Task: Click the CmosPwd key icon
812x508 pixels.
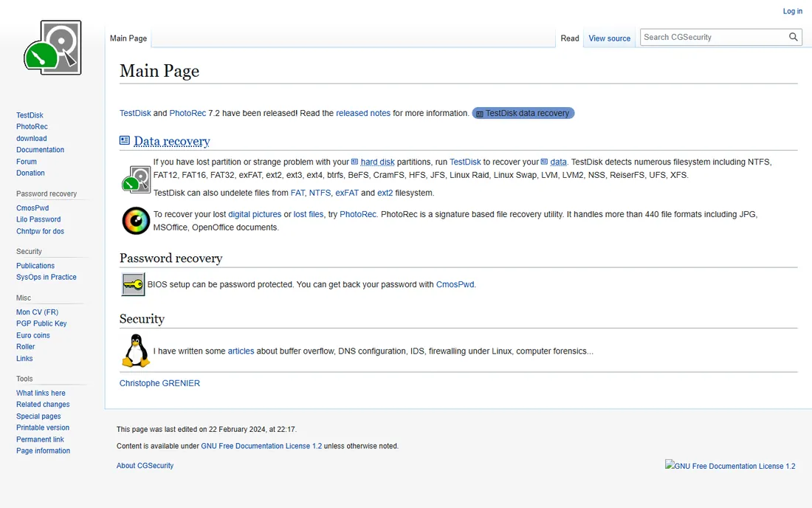Action: tap(133, 284)
